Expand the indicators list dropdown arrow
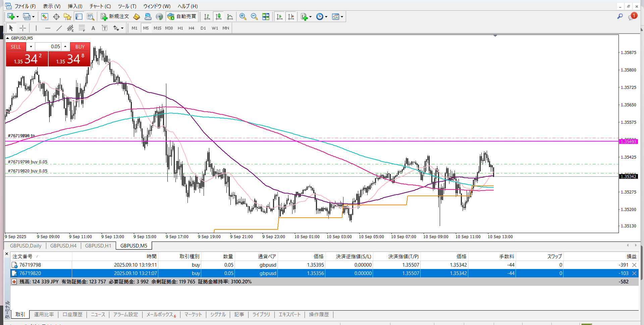644x325 pixels. (x=311, y=16)
